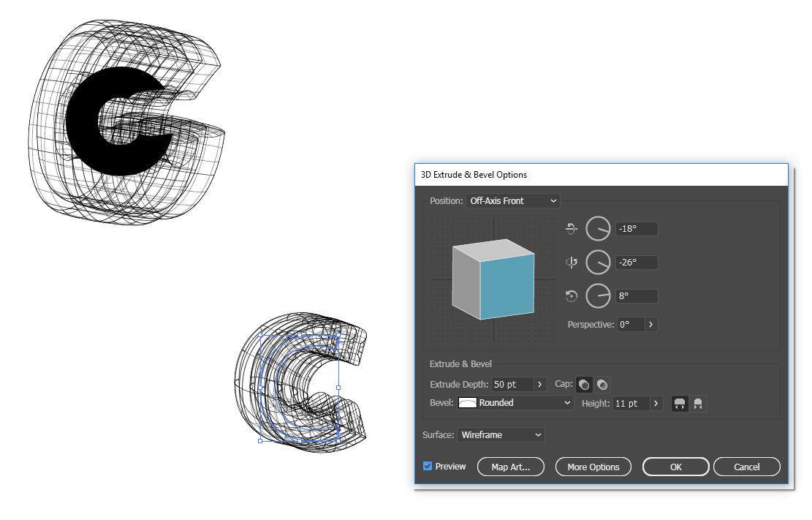
Task: Open the Bevel dropdown showing Rounded
Action: click(515, 402)
